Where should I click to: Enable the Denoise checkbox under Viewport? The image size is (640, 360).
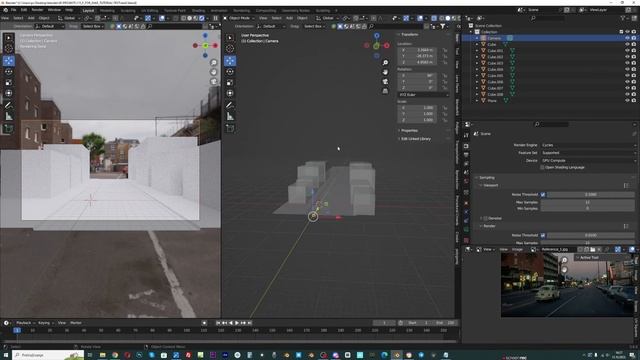tap(486, 218)
